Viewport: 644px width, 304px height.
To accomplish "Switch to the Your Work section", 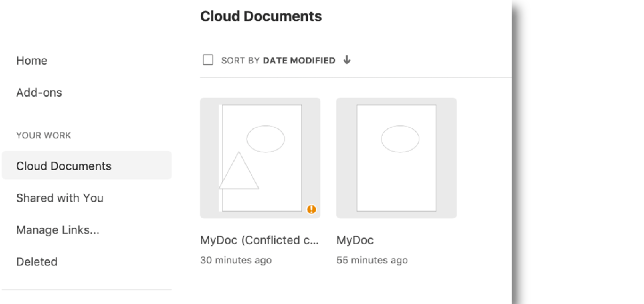I will (44, 135).
